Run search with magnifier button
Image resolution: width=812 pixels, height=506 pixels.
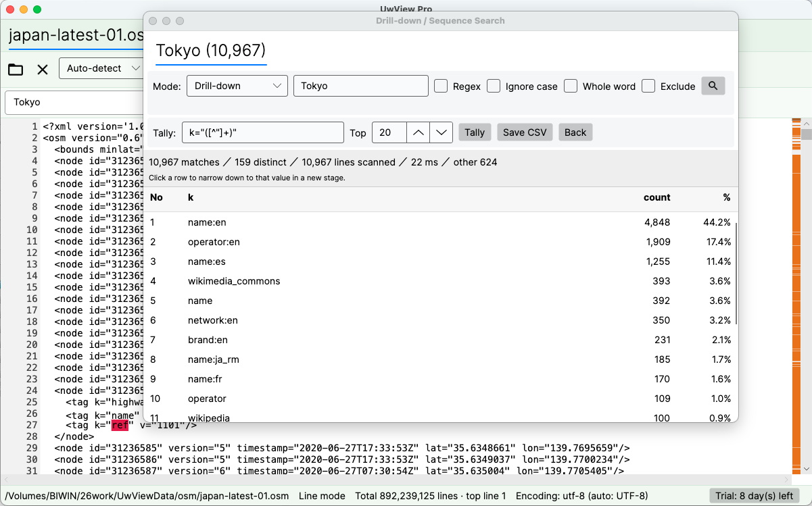pyautogui.click(x=713, y=86)
